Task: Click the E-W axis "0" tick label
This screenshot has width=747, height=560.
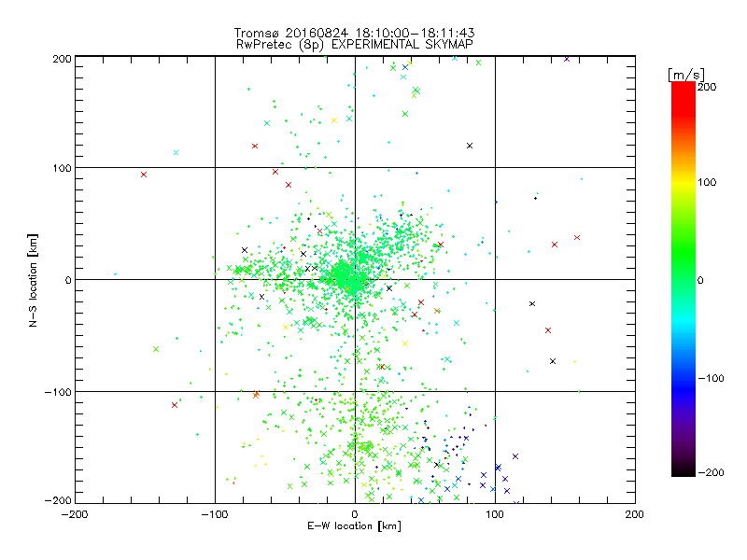Action: (355, 514)
